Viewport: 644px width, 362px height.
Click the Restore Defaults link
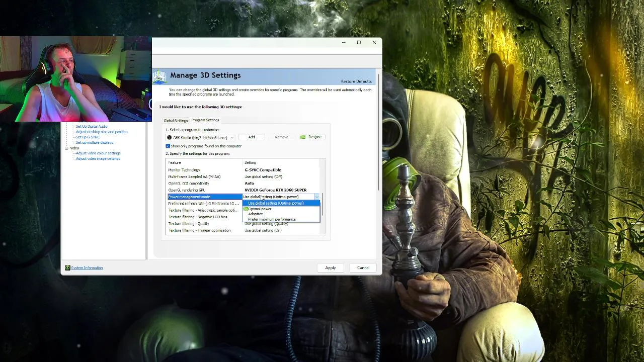(356, 81)
